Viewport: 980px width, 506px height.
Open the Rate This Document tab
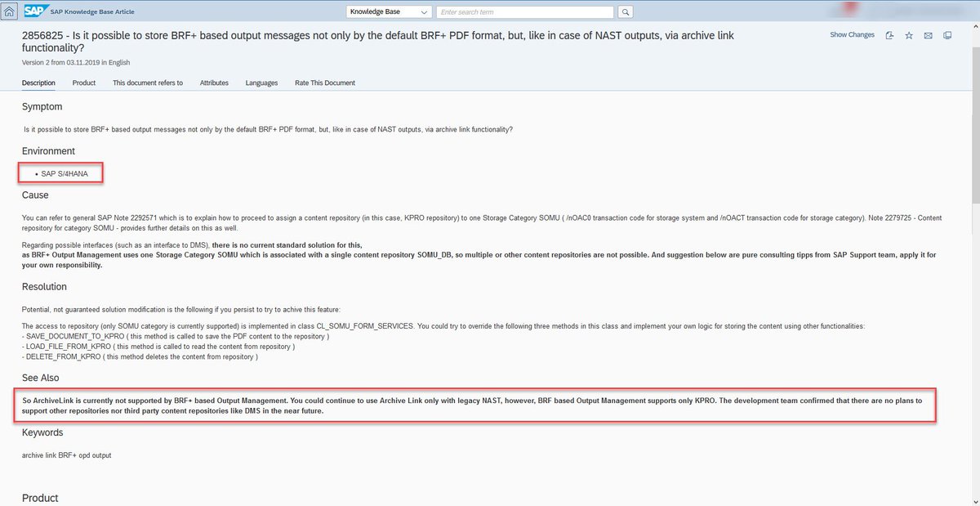pyautogui.click(x=324, y=83)
